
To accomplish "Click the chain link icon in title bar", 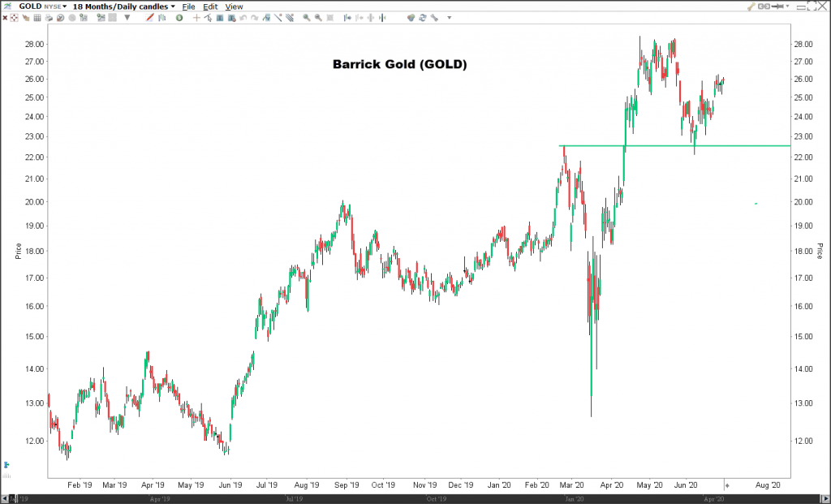I will [x=764, y=6].
